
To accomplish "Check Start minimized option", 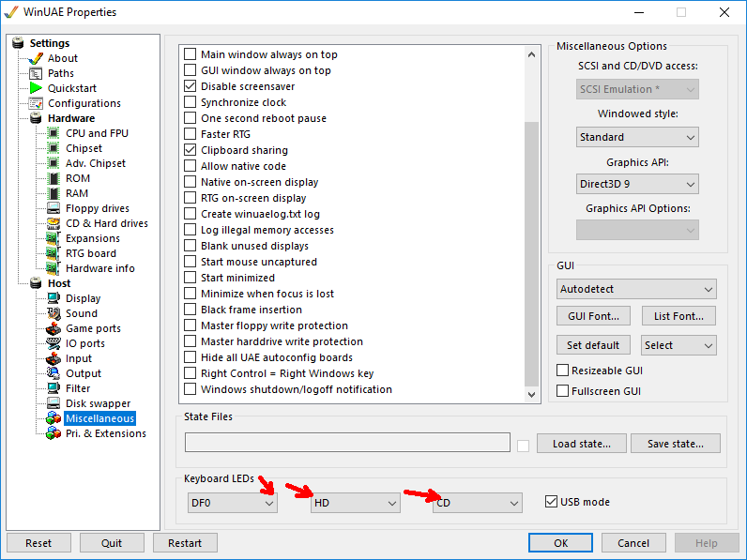I will tap(191, 278).
